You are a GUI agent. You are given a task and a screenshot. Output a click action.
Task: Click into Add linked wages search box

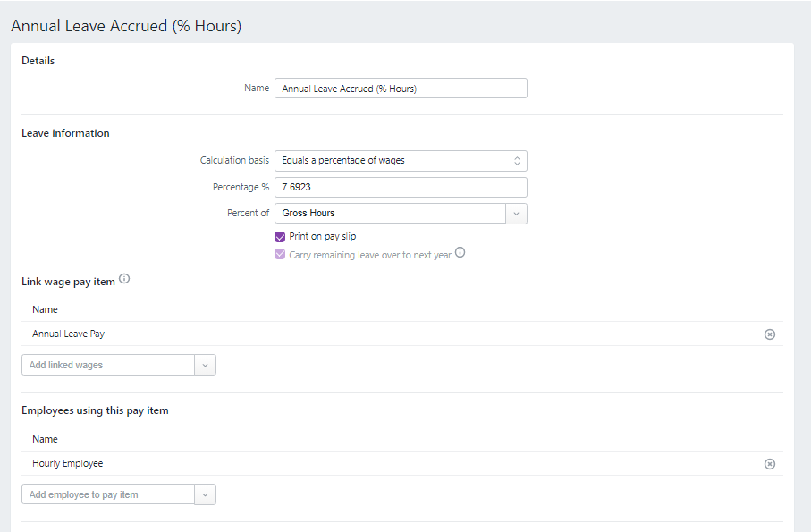tap(107, 365)
